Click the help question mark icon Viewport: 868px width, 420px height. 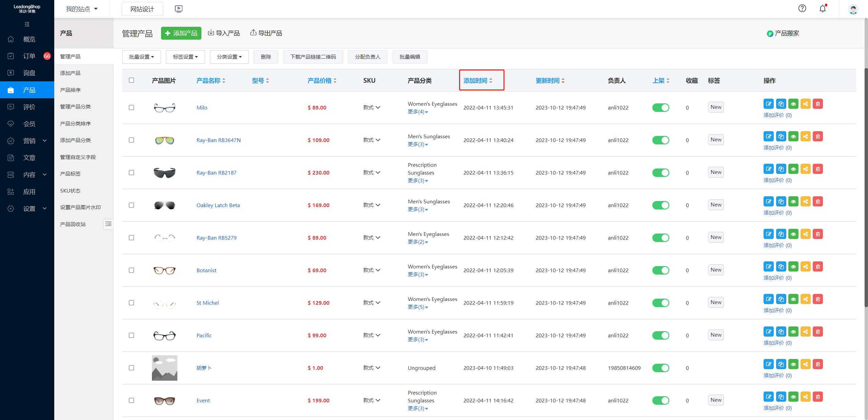tap(802, 9)
